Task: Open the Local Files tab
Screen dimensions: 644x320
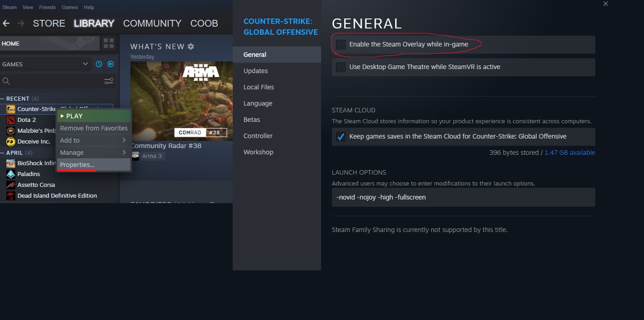Action: click(277, 87)
